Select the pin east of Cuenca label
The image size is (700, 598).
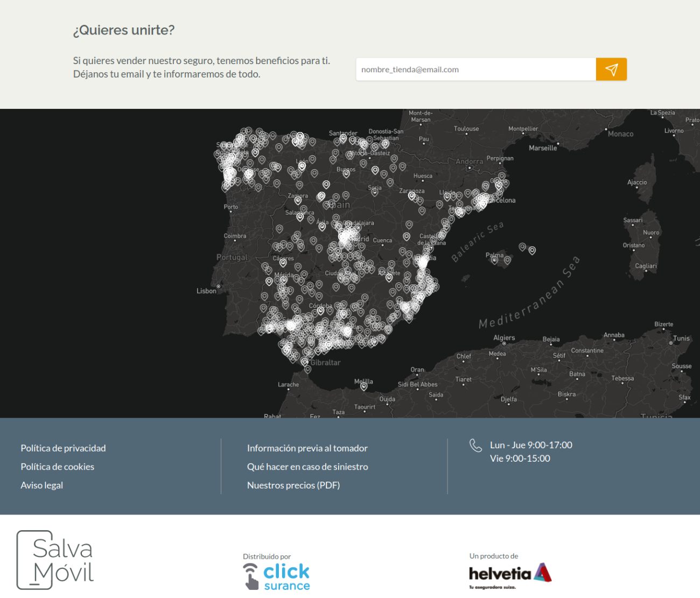tap(407, 237)
